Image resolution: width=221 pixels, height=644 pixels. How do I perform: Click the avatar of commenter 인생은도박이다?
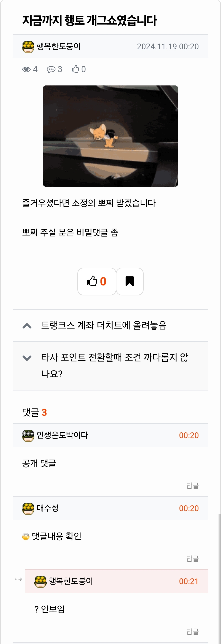[28, 435]
